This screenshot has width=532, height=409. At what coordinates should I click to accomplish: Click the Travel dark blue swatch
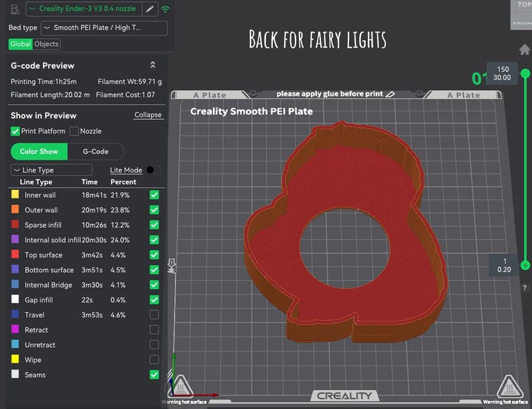(x=15, y=314)
